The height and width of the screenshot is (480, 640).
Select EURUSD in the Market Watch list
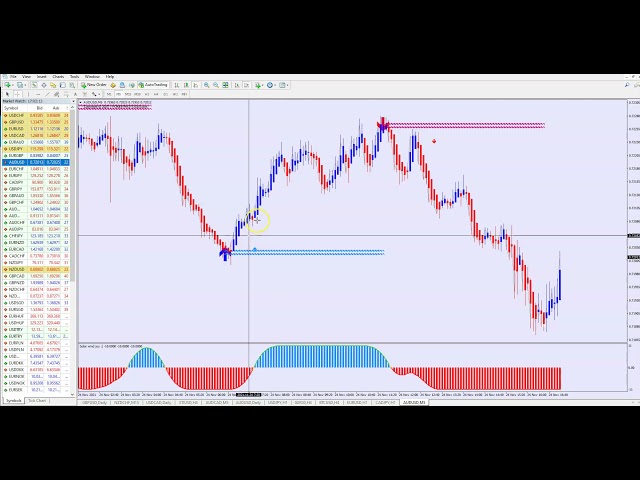point(16,129)
